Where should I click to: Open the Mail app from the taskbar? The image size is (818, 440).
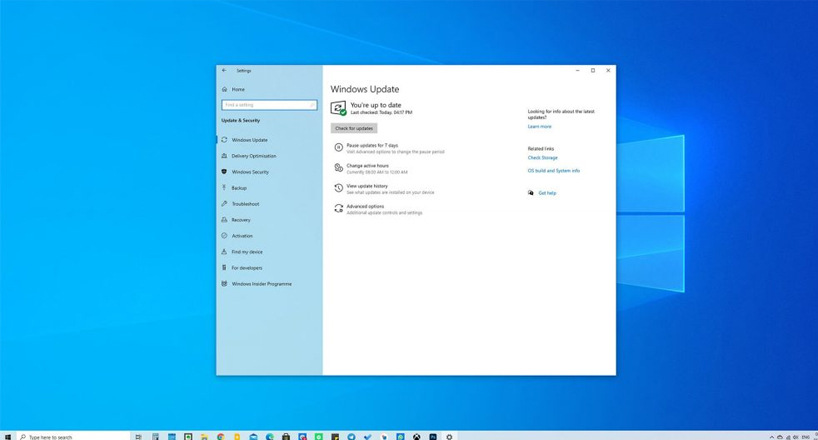coord(253,436)
